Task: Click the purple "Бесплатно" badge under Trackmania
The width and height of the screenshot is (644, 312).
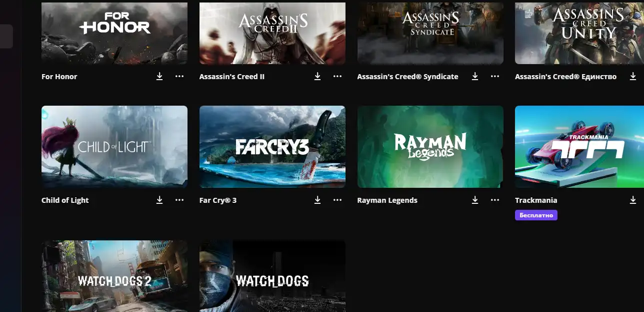Action: 536,215
